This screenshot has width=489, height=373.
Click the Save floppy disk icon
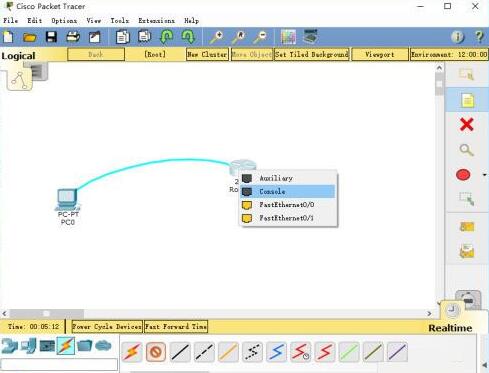(x=51, y=37)
